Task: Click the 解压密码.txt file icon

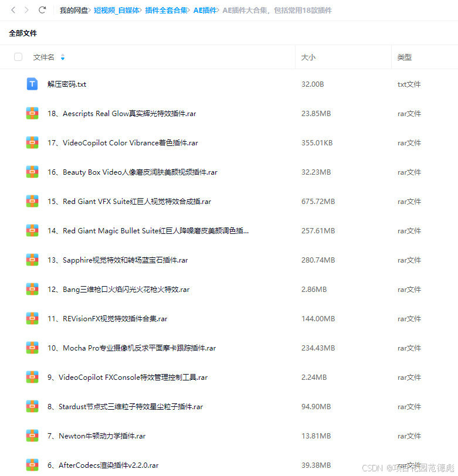Action: tap(32, 84)
